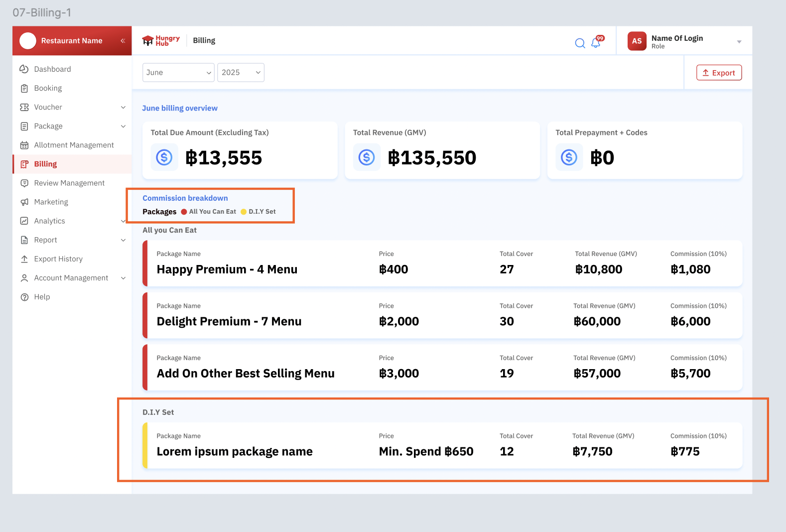Click the Export button
This screenshot has width=786, height=532.
click(x=719, y=73)
